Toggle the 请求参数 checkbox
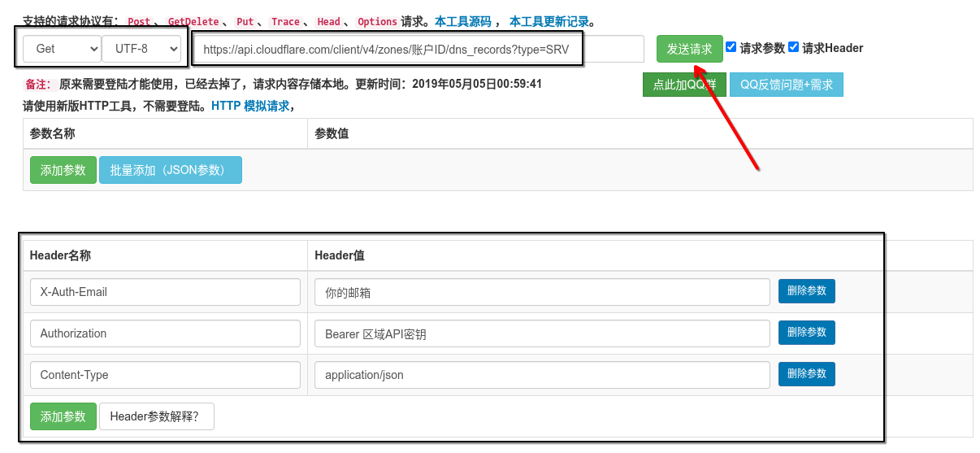 point(731,47)
